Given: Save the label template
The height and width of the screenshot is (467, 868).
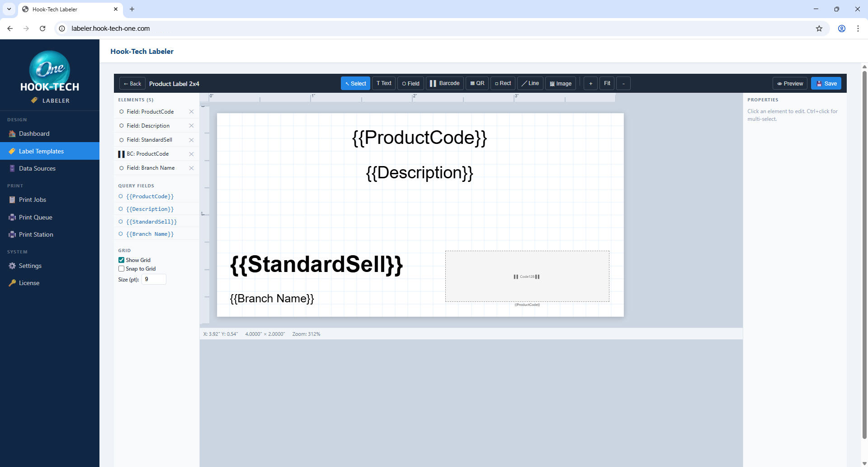Looking at the screenshot, I should [826, 83].
